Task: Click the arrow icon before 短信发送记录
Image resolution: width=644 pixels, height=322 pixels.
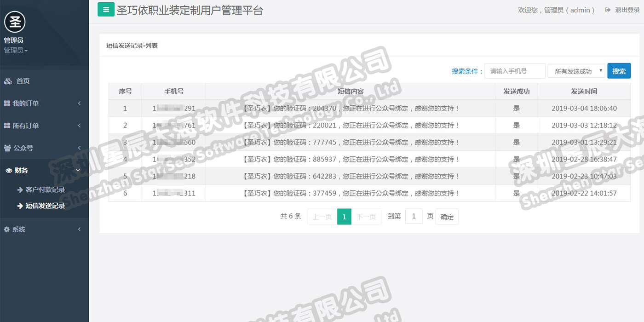Action: [20, 206]
